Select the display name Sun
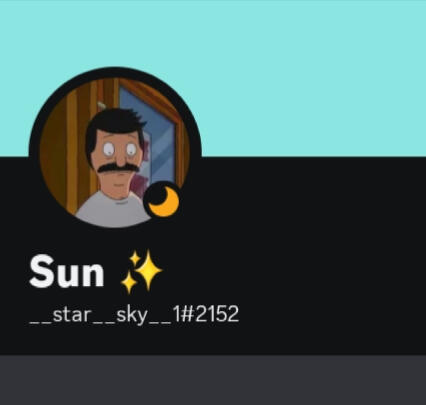This screenshot has height=405, width=426. (67, 271)
